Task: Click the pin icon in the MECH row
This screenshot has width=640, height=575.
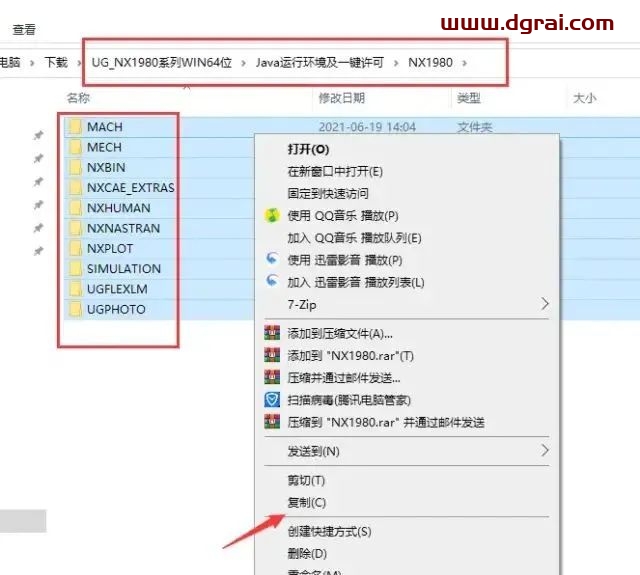Action: coord(38,158)
